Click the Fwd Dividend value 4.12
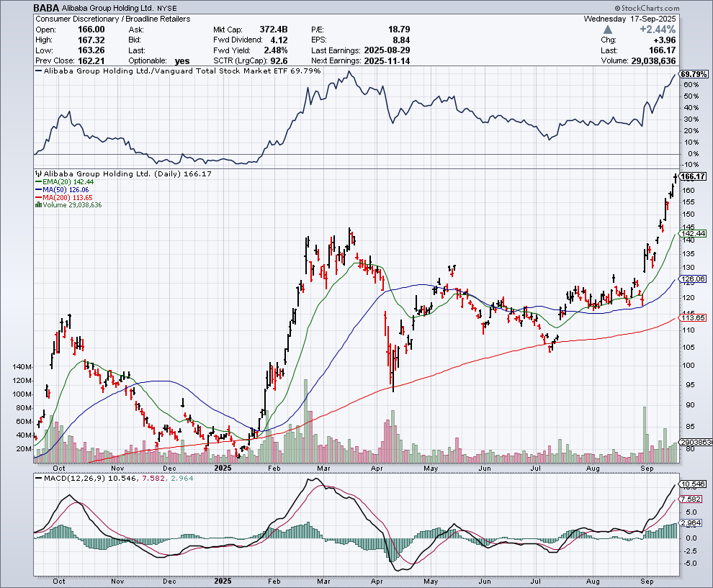713x588 pixels. [x=279, y=40]
